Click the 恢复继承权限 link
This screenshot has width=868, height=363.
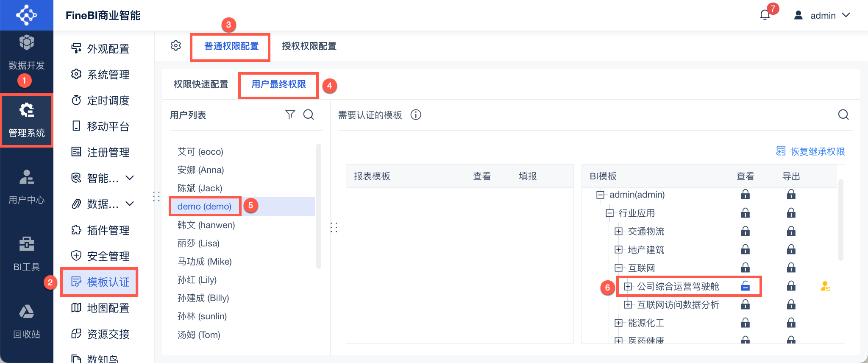click(x=810, y=151)
